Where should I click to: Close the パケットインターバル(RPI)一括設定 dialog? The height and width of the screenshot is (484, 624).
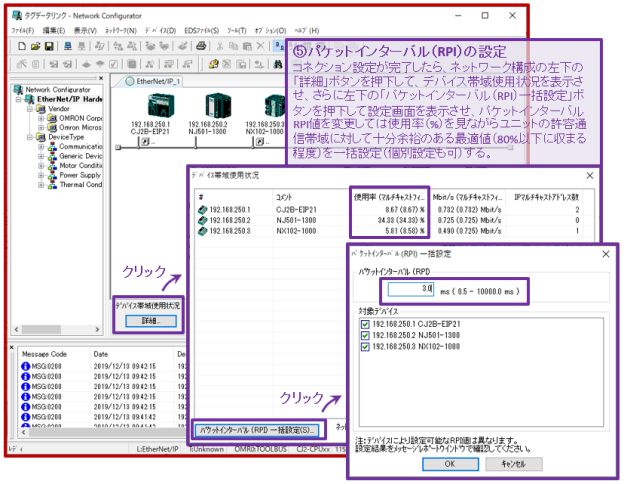606,254
